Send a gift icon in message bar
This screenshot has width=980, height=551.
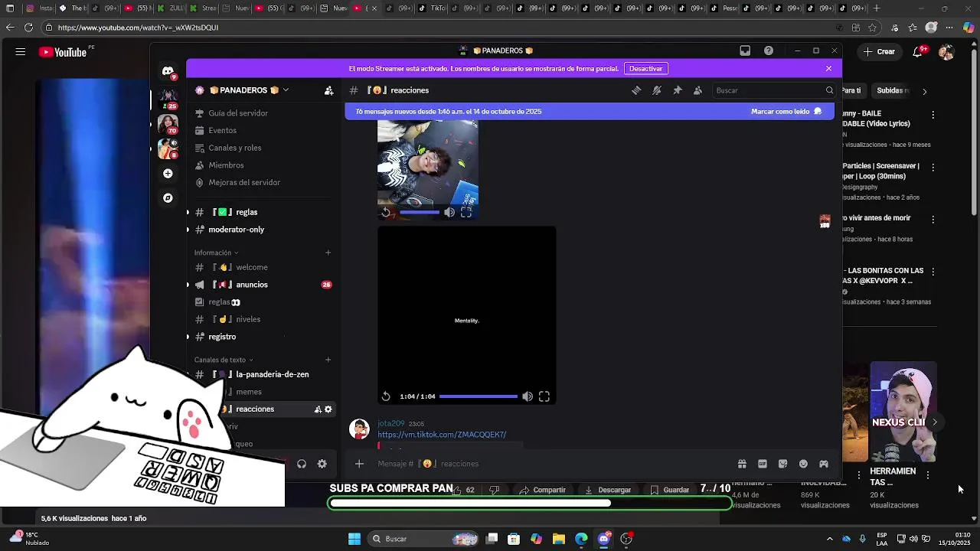742,464
